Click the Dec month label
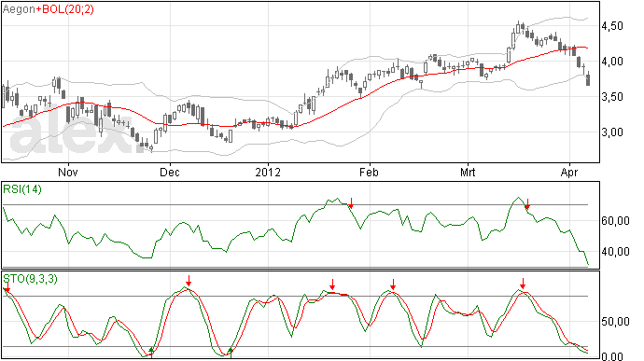The height and width of the screenshot is (361, 644). [170, 172]
